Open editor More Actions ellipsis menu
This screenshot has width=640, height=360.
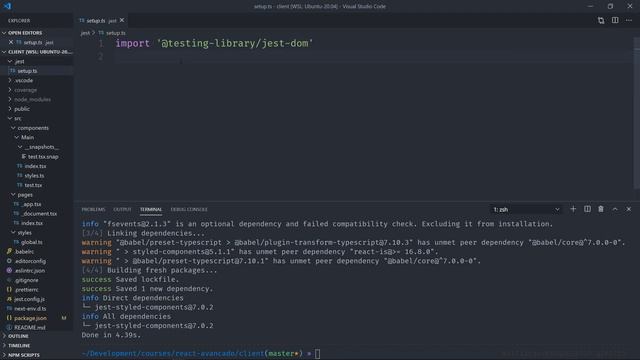point(629,20)
